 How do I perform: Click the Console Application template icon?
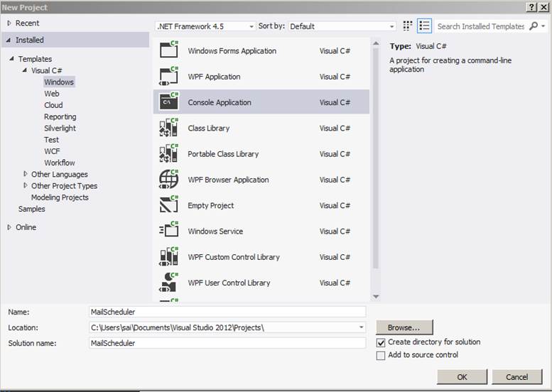[169, 102]
